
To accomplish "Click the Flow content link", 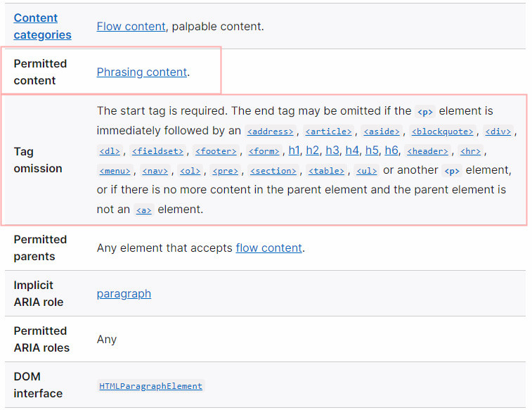I will (x=131, y=27).
